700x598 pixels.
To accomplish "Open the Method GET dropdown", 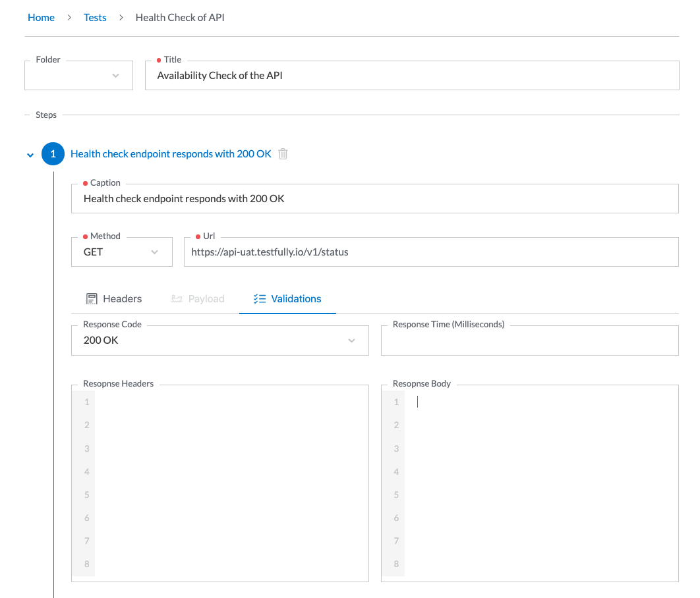I will 122,252.
